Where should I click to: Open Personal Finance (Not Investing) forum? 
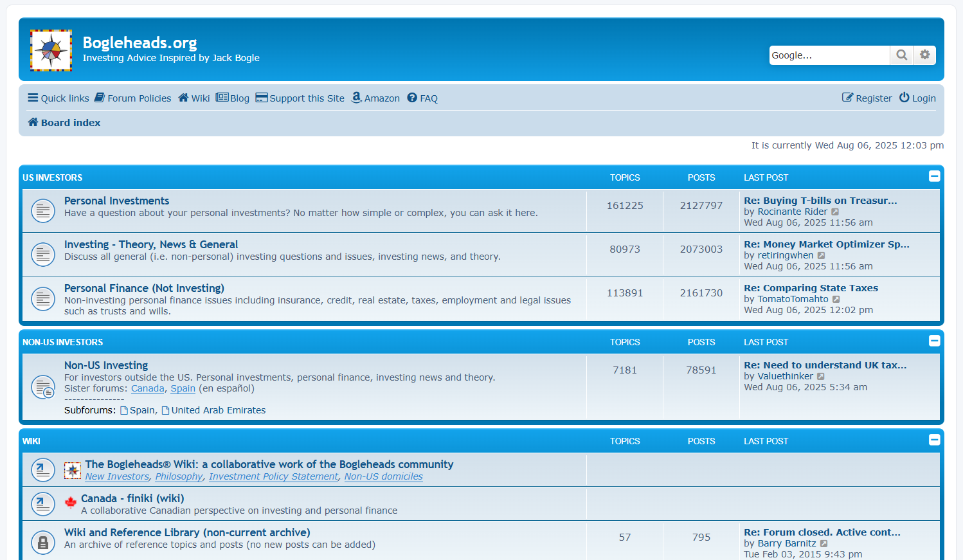pos(144,288)
